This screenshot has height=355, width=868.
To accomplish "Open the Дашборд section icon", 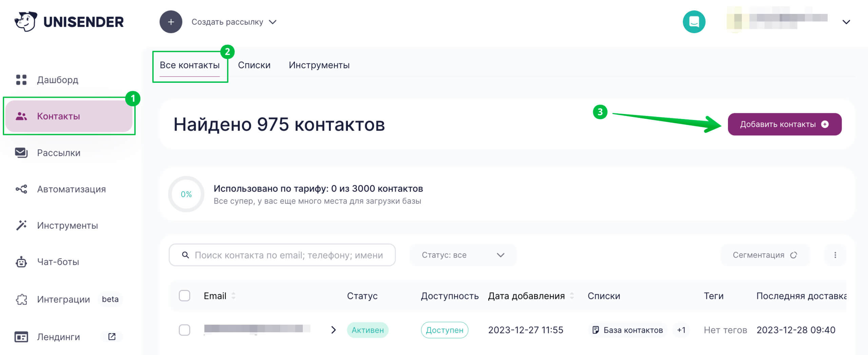I will pos(22,80).
